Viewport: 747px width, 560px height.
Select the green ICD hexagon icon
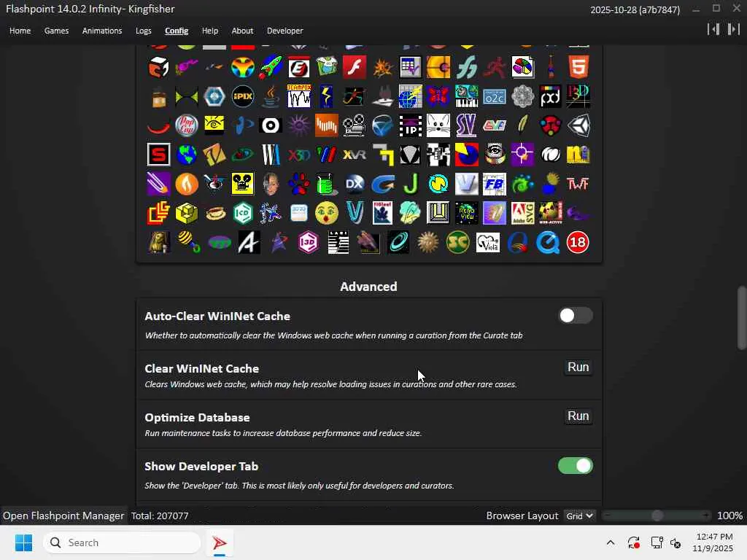coord(242,213)
